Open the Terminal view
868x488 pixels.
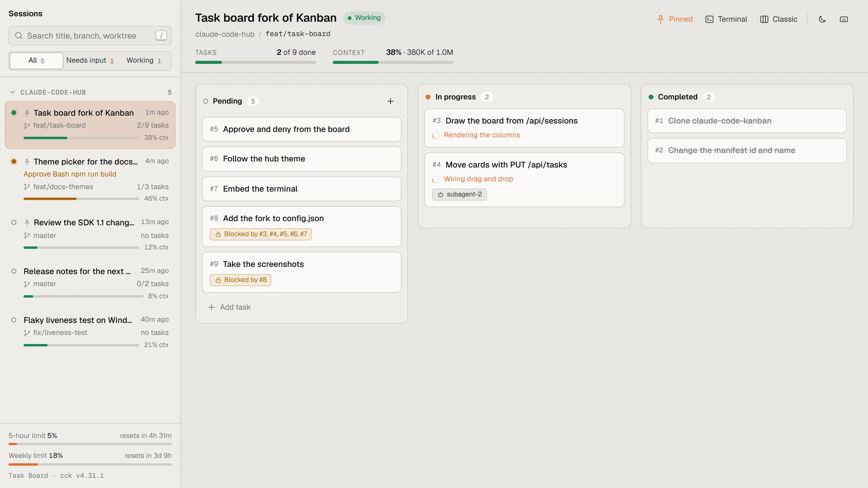[x=726, y=19]
